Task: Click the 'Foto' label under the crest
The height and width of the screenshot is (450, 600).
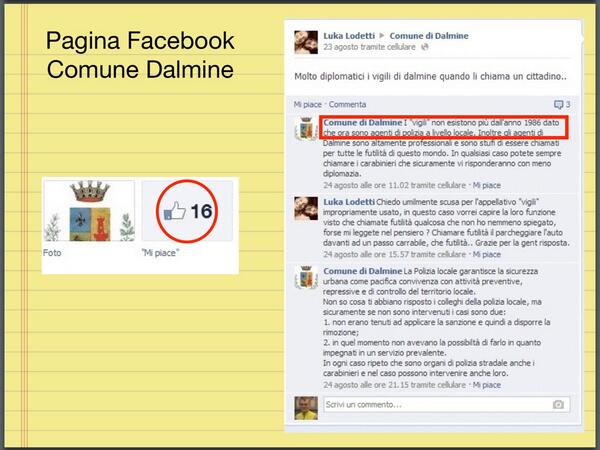Action: (x=52, y=253)
